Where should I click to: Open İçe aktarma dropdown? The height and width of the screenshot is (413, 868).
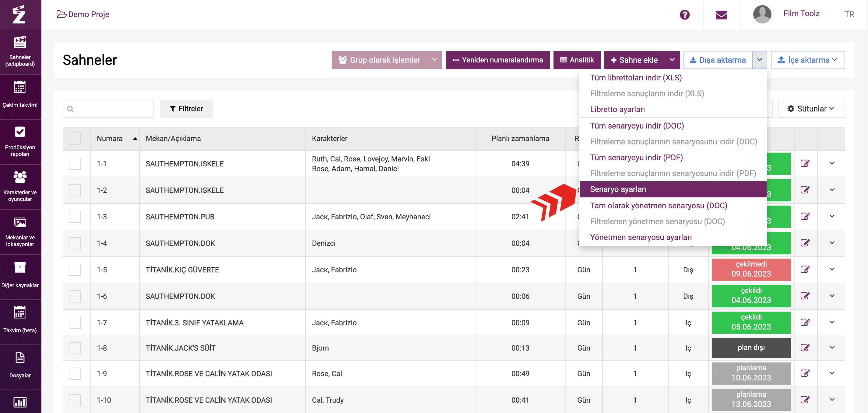click(x=808, y=60)
